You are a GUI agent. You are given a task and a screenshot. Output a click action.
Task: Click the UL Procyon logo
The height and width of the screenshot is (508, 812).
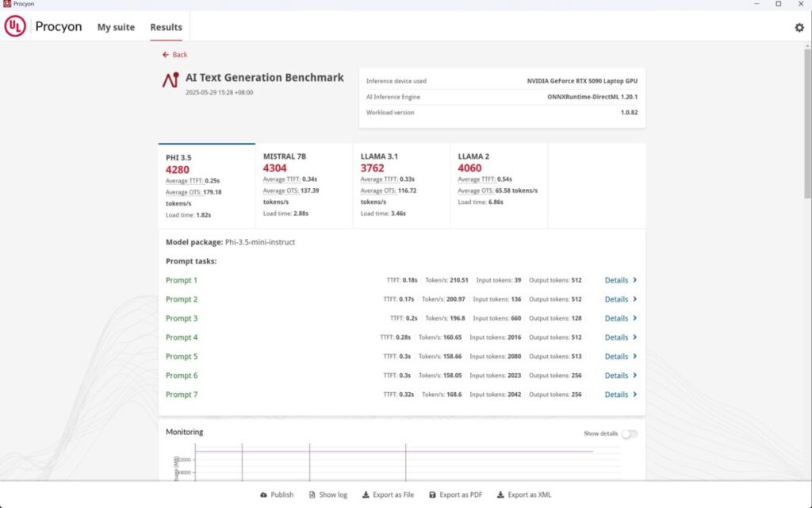click(x=15, y=26)
